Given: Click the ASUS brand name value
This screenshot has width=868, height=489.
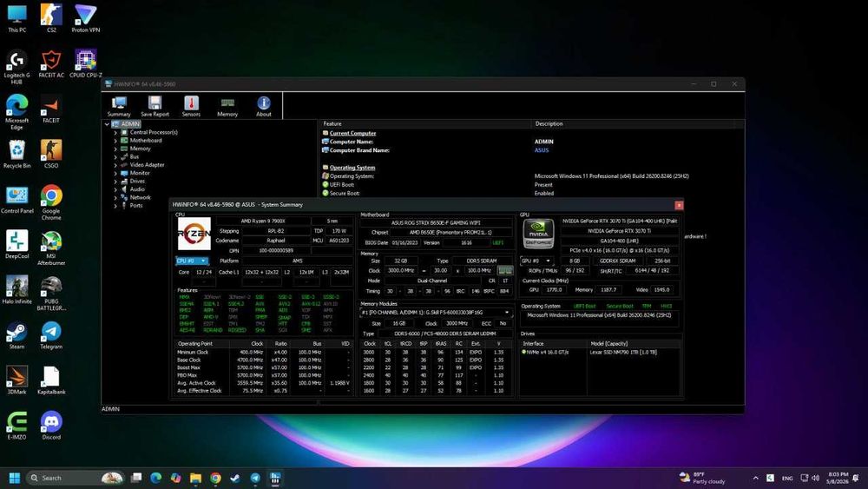Looking at the screenshot, I should click(542, 150).
